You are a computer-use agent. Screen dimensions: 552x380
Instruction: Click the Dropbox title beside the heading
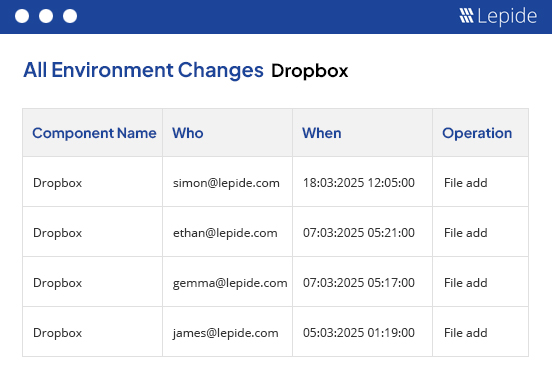[309, 71]
